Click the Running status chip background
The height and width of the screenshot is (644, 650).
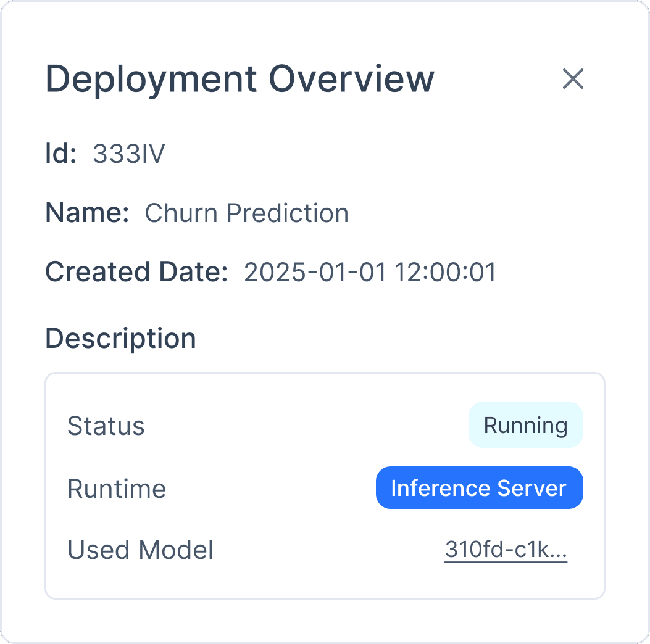click(x=525, y=424)
